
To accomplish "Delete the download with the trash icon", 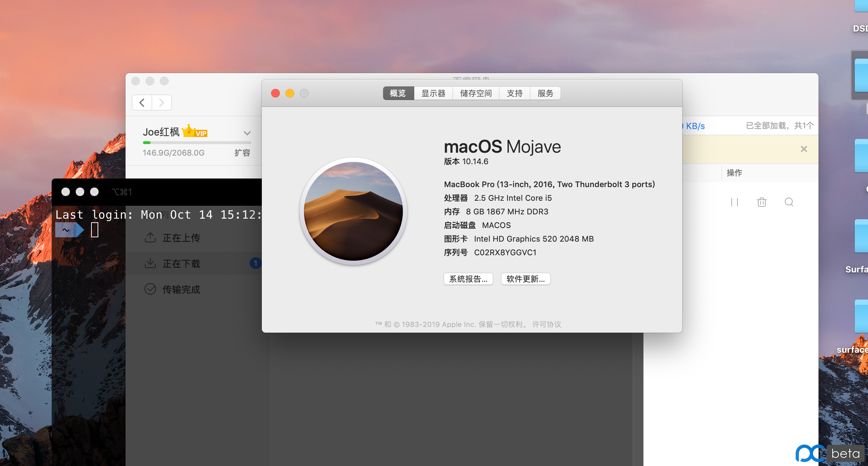I will [761, 202].
